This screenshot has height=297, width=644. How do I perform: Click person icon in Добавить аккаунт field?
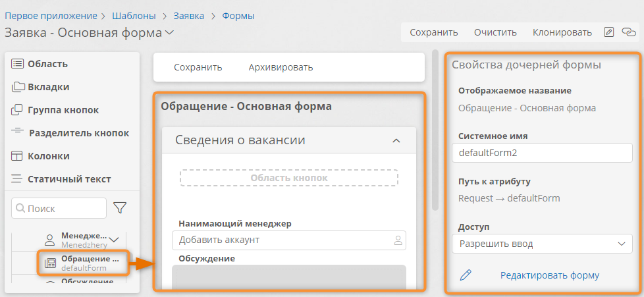398,240
